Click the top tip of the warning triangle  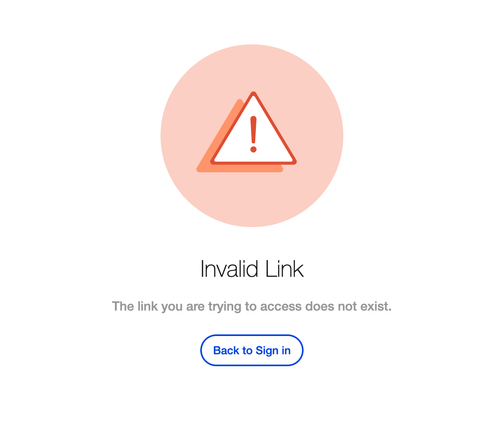tap(253, 93)
